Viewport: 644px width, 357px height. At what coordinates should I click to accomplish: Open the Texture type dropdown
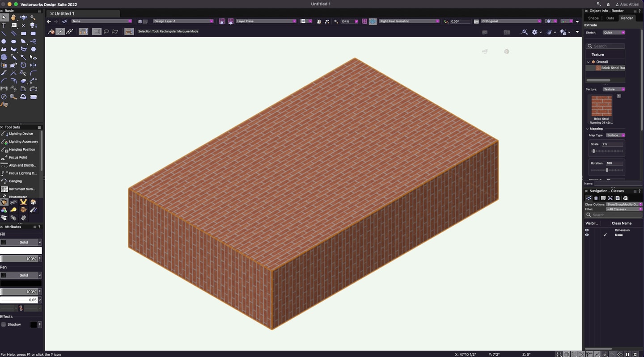point(614,89)
